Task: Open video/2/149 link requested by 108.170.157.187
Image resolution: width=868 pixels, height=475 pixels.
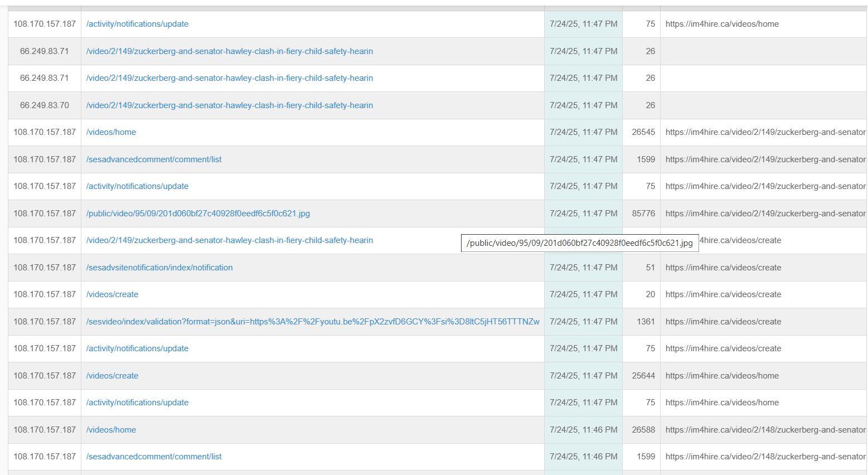Action: point(229,240)
